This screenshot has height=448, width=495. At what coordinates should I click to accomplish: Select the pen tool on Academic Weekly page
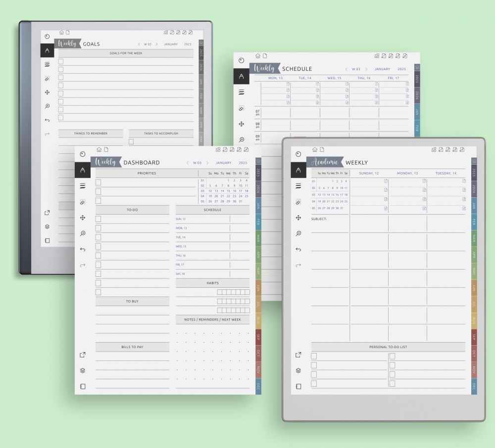(x=298, y=170)
